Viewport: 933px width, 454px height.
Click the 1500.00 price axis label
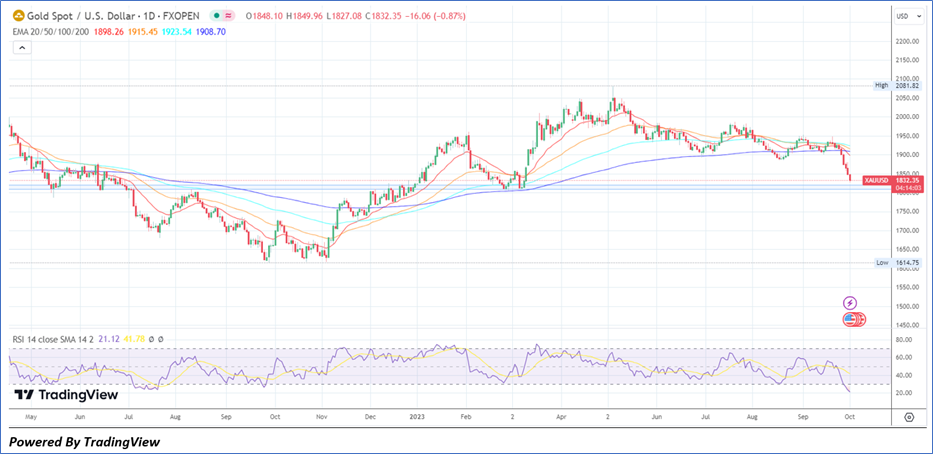[908, 306]
